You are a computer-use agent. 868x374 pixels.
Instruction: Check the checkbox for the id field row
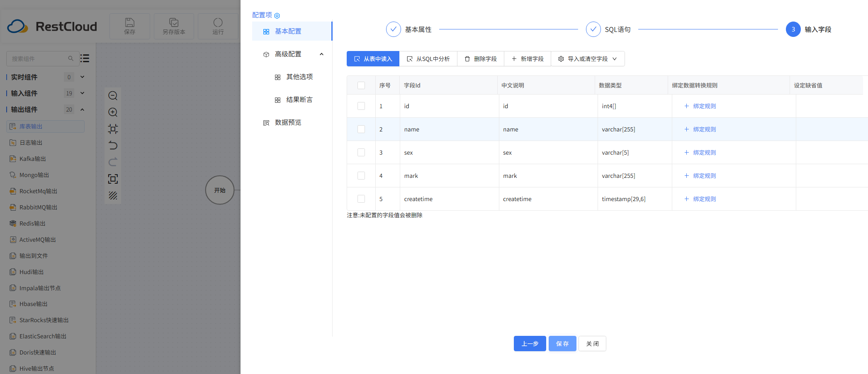[x=361, y=106]
